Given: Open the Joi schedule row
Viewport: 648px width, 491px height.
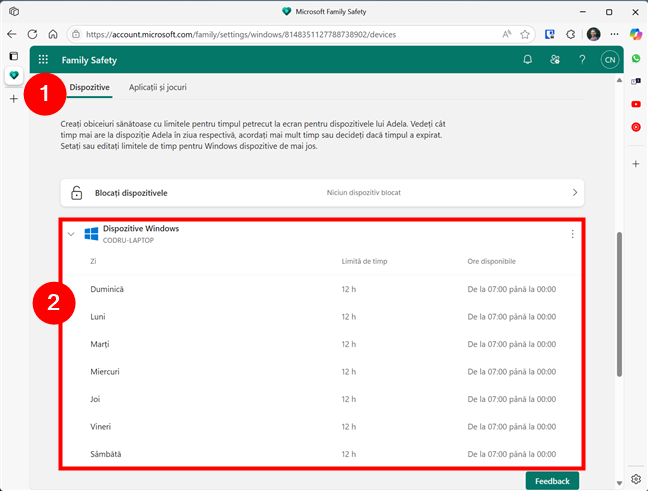Looking at the screenshot, I should point(322,399).
